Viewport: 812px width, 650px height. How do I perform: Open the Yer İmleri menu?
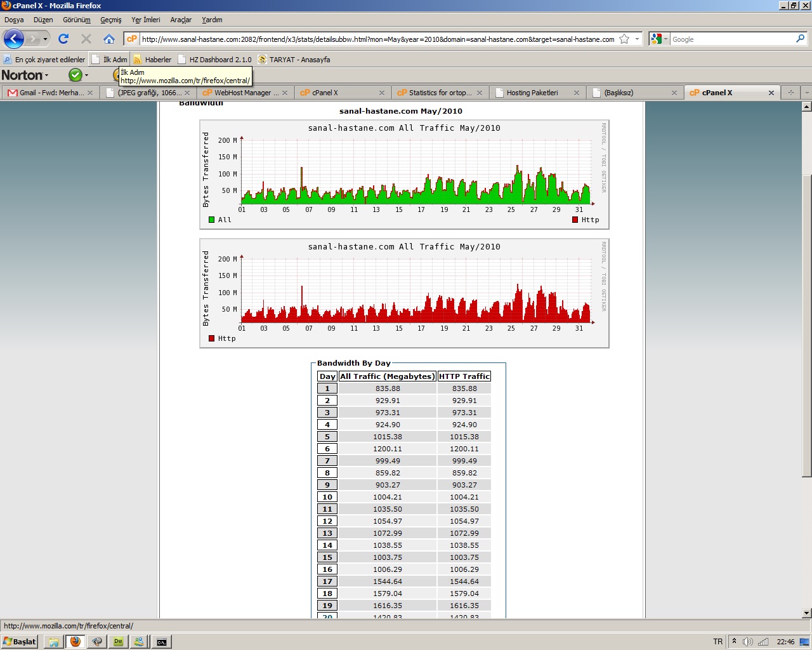click(x=146, y=20)
